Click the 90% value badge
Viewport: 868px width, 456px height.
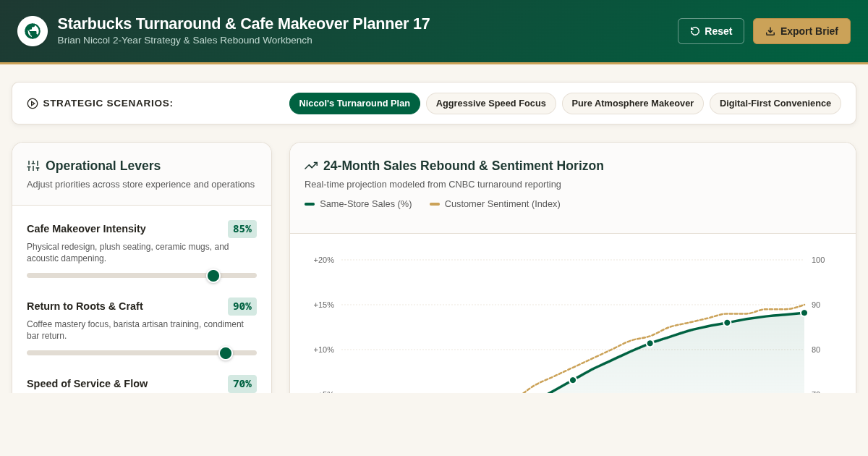[x=242, y=306]
